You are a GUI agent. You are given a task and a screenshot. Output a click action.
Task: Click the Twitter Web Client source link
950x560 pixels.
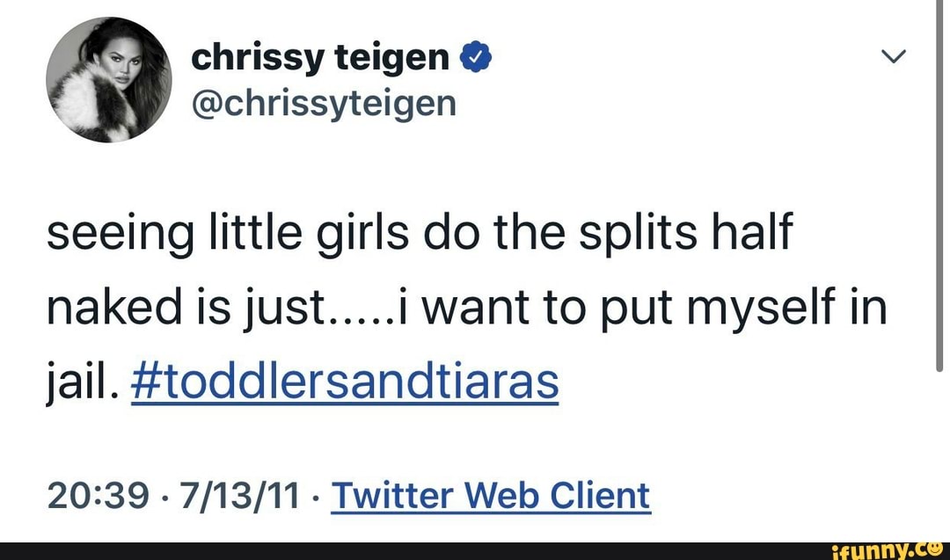[x=490, y=496]
